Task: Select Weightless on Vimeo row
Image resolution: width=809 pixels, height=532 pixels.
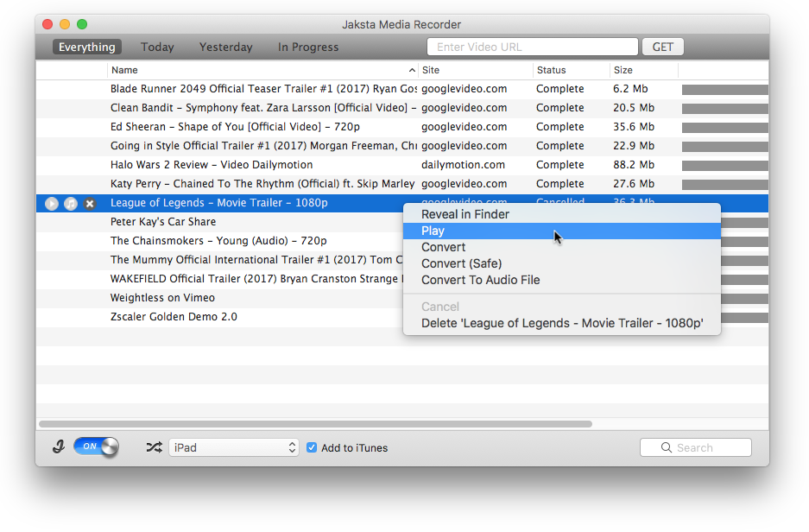Action: click(219, 298)
